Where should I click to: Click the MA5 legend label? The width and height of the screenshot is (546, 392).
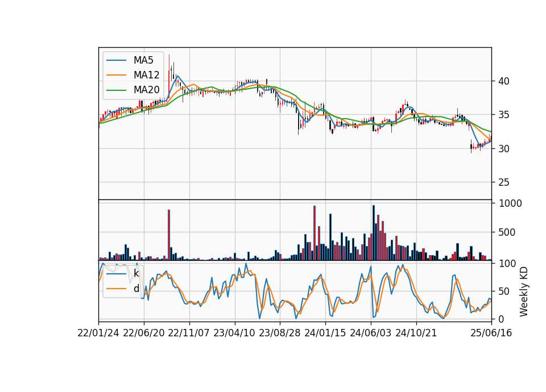click(x=143, y=60)
